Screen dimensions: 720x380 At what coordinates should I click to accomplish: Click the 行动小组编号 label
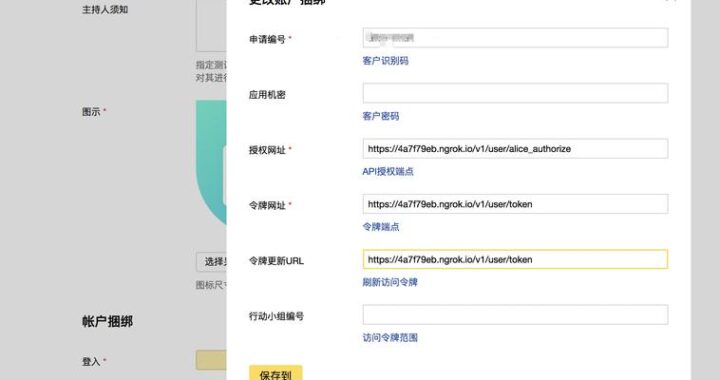[276, 316]
